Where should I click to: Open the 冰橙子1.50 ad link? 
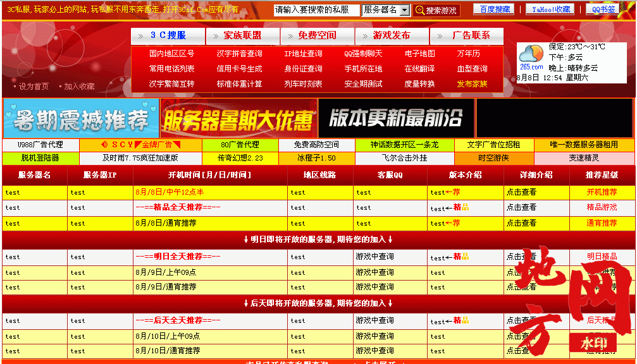[x=316, y=158]
